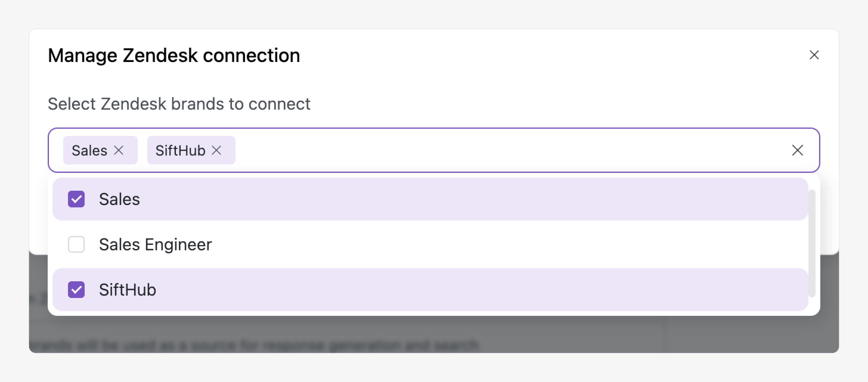Check the Sales Engineer checkbox
Image resolution: width=868 pixels, height=382 pixels.
pyautogui.click(x=76, y=244)
